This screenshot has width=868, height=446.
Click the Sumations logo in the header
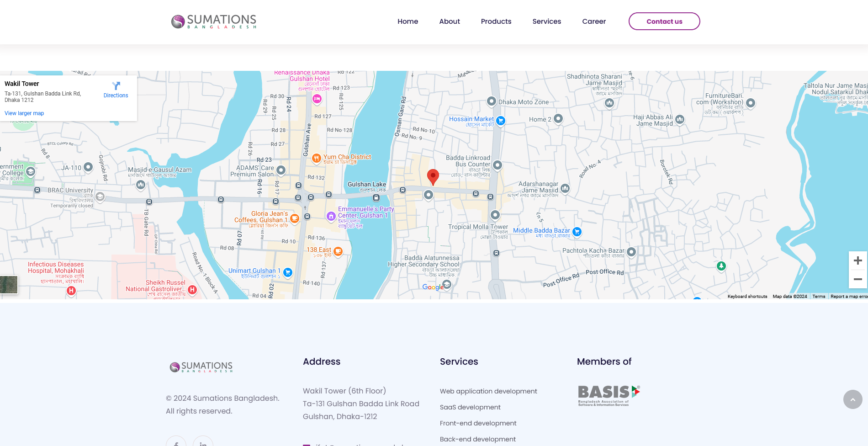coord(213,21)
